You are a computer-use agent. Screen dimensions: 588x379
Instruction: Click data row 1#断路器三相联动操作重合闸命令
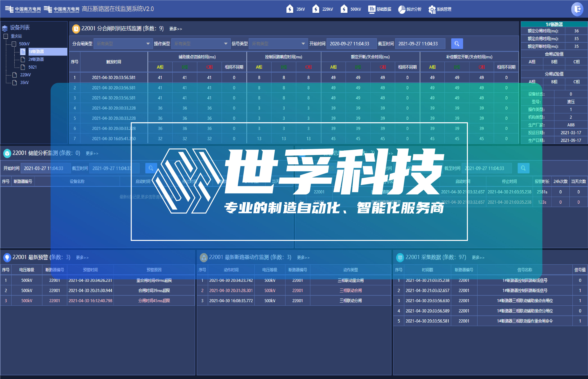(490, 321)
